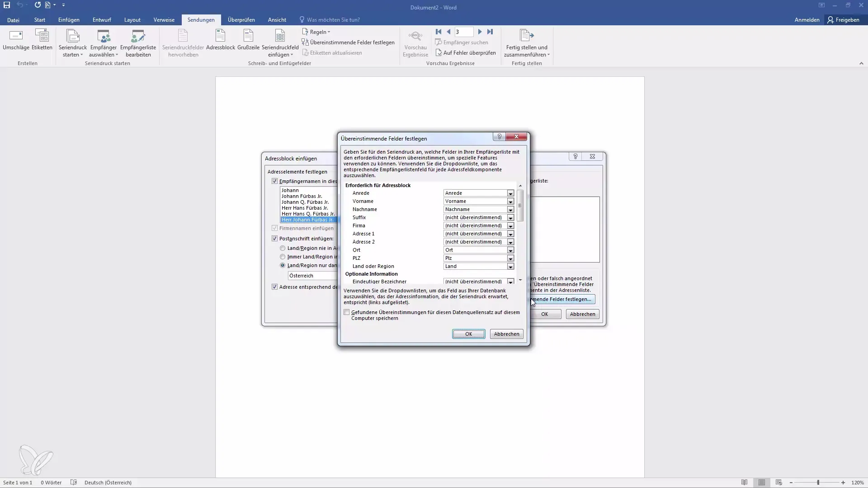Click the zoom slider handle
This screenshot has width=868, height=488.
tap(818, 483)
